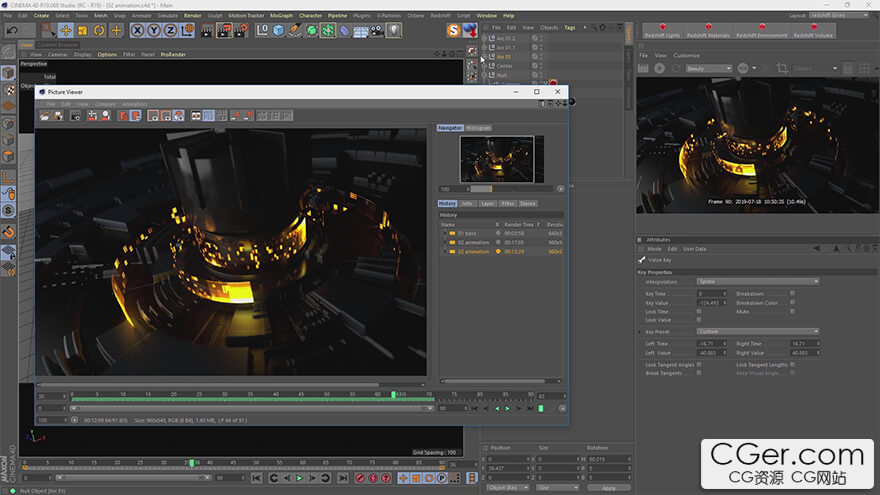
Task: Open the MoGraph menu
Action: click(x=281, y=16)
